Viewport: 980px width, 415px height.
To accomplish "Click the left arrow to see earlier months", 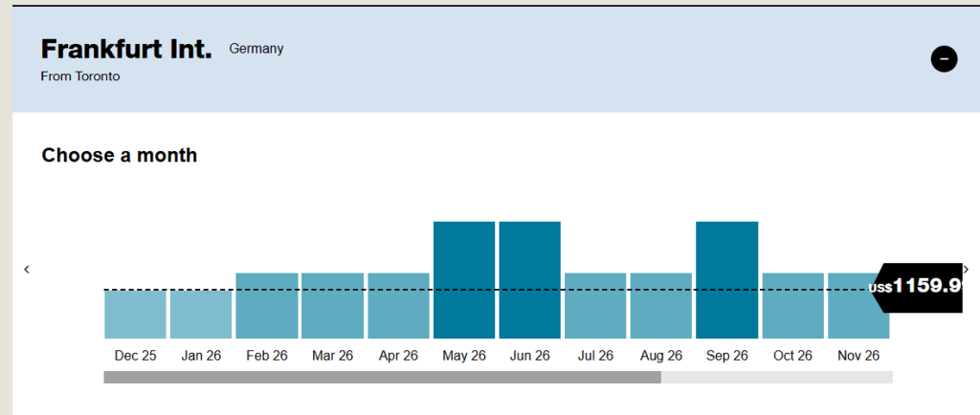I will click(27, 270).
